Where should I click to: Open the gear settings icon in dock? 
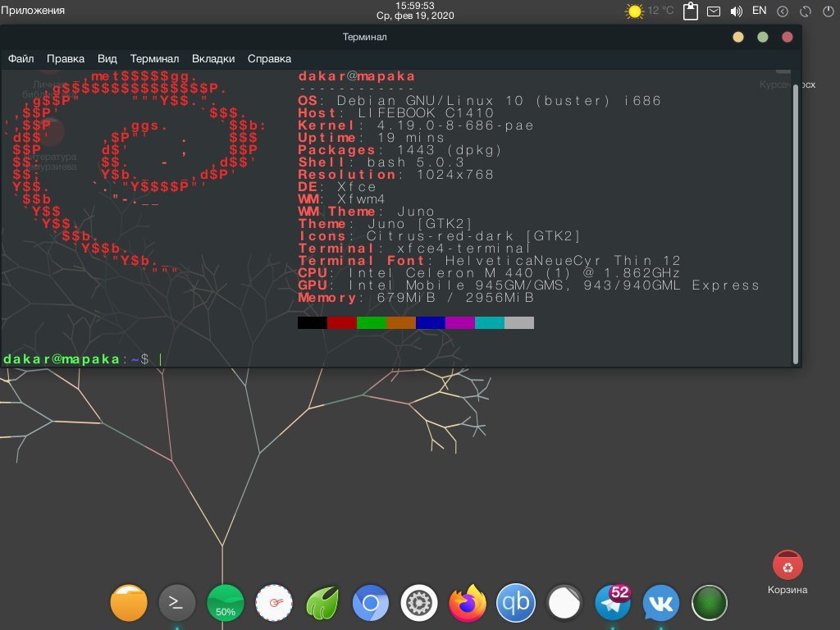pyautogui.click(x=419, y=603)
